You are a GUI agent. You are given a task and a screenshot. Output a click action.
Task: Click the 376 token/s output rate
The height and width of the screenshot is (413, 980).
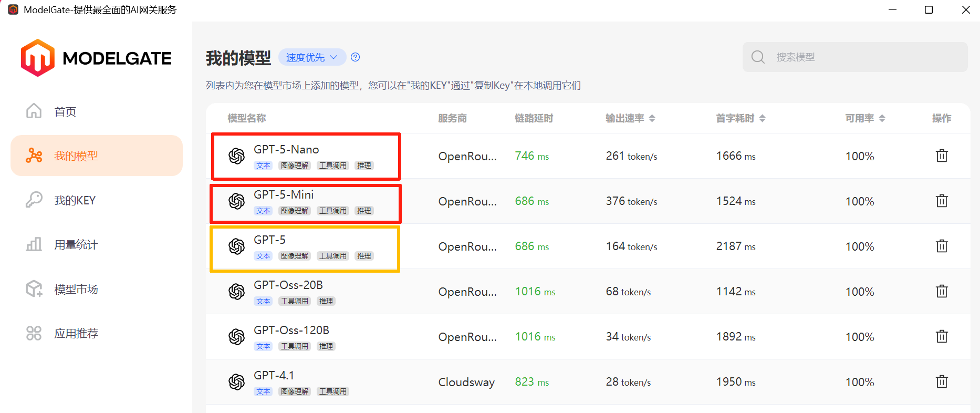pos(631,201)
